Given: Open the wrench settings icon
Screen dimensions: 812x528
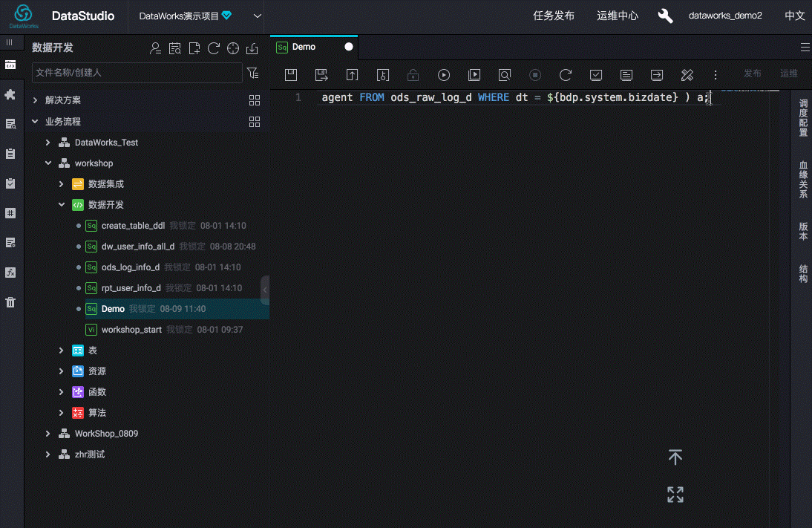Looking at the screenshot, I should 666,16.
